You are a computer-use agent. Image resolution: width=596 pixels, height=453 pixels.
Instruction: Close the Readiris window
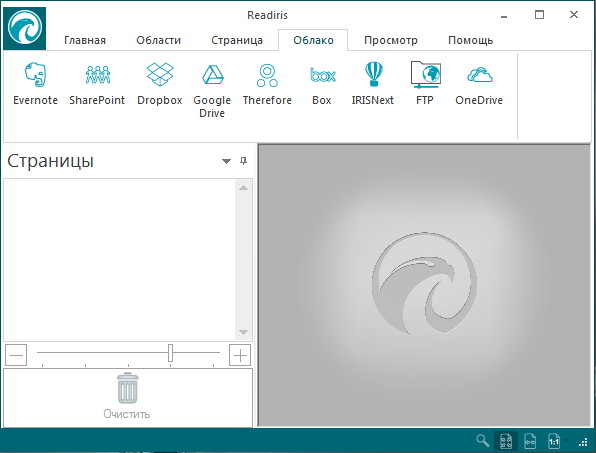tap(574, 15)
